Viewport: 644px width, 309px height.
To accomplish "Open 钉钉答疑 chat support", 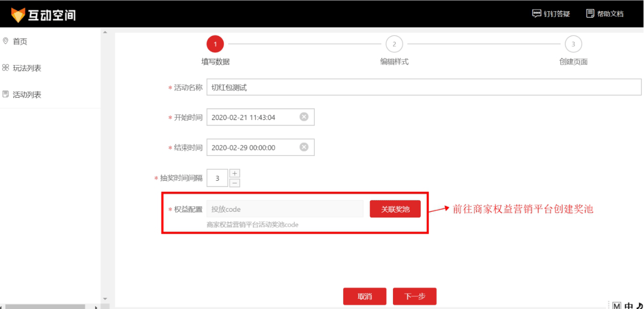I will [551, 14].
